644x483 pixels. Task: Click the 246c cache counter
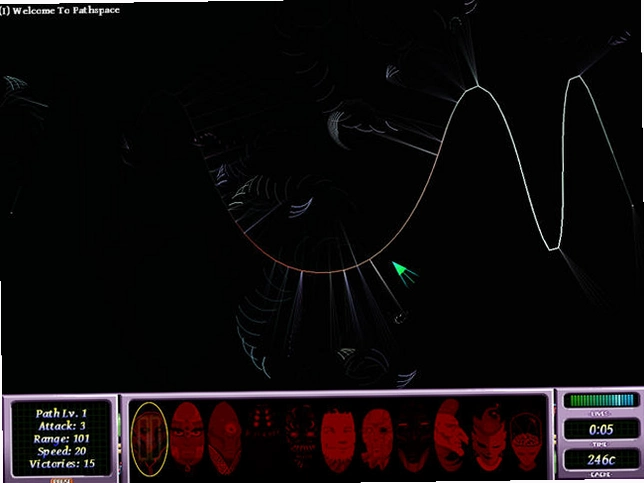(x=601, y=460)
